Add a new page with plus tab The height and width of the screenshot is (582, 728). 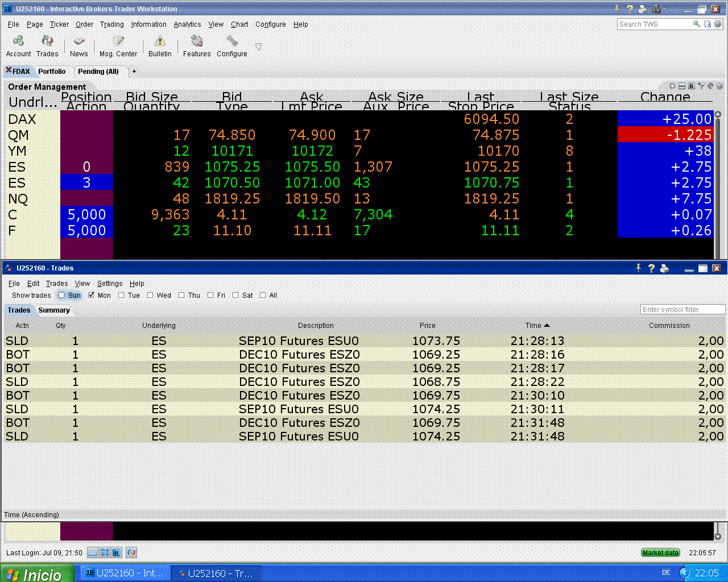tap(134, 72)
